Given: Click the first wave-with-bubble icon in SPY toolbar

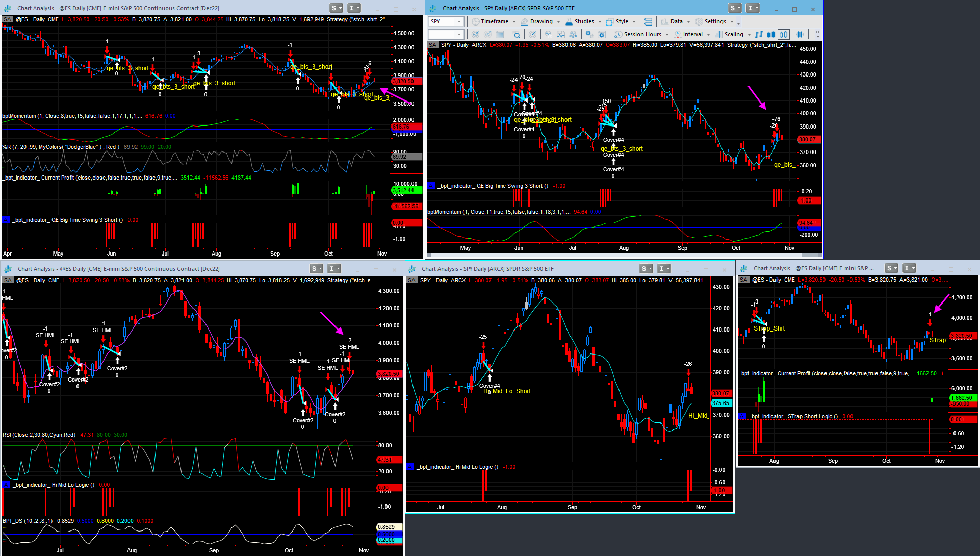Looking at the screenshot, I should click(x=549, y=34).
